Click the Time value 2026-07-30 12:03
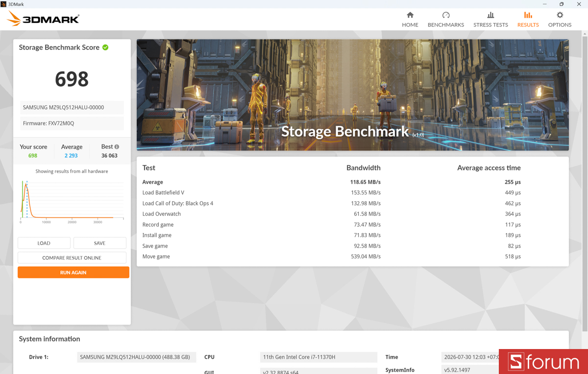The image size is (588, 374). coord(470,357)
